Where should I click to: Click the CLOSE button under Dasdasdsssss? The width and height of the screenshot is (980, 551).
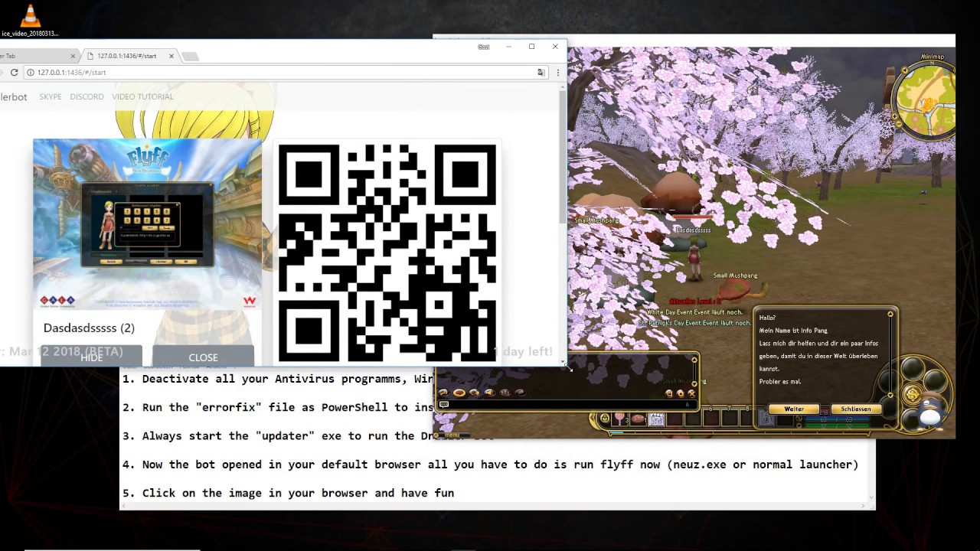click(x=203, y=357)
